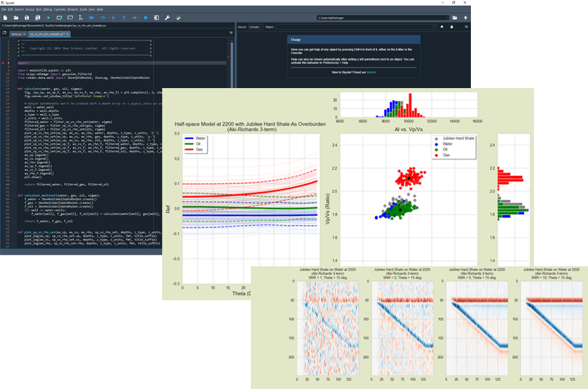Viewport: 588px width, 389px height.
Task: Stop debugging with the blue square icon
Action: (145, 17)
